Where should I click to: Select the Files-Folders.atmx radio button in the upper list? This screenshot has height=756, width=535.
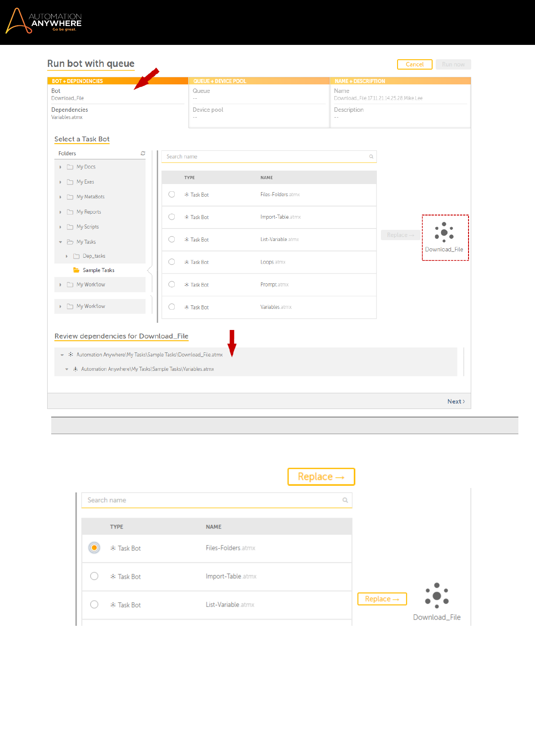[x=172, y=194]
